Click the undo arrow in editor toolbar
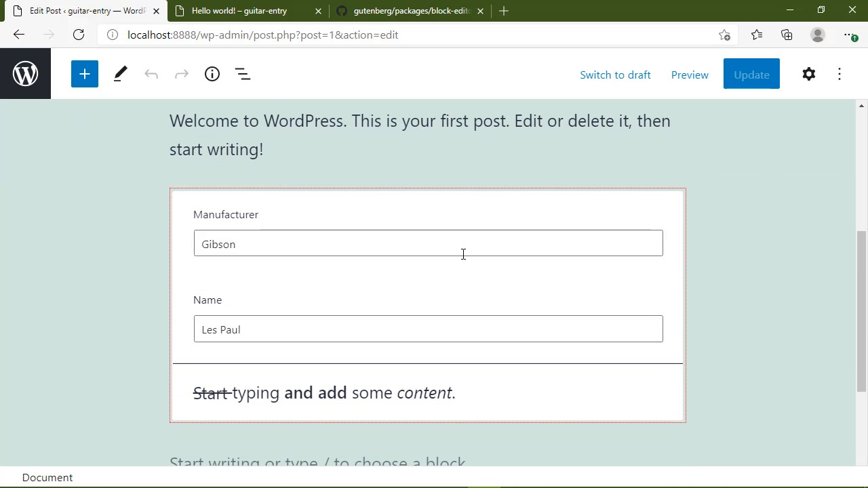The image size is (868, 488). tap(151, 75)
